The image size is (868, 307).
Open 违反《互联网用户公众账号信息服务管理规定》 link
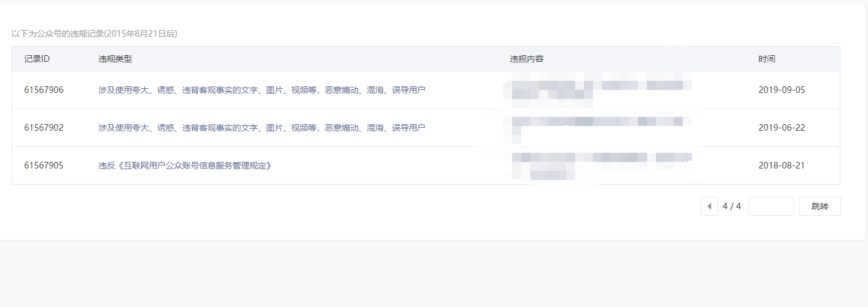[x=185, y=165]
